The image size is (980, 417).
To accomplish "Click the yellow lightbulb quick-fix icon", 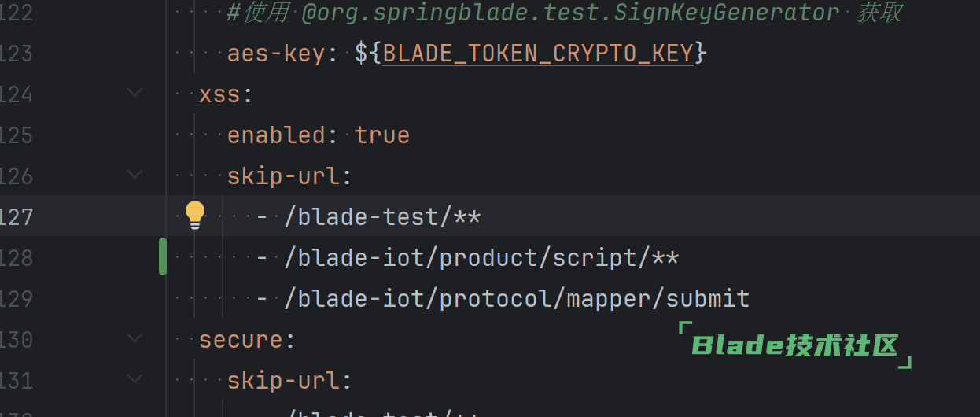I will [x=194, y=215].
